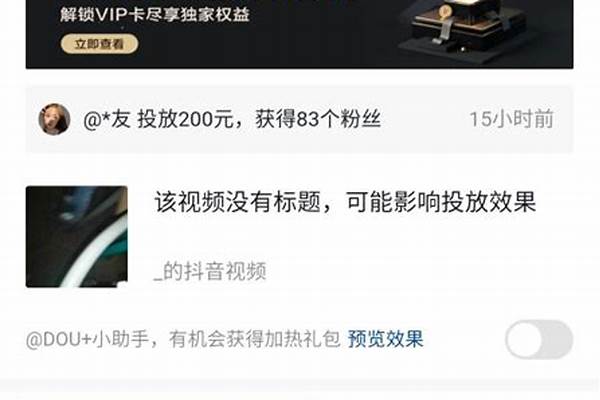Click the gold coin atop the VIP box
This screenshot has width=600, height=400.
coord(444,11)
